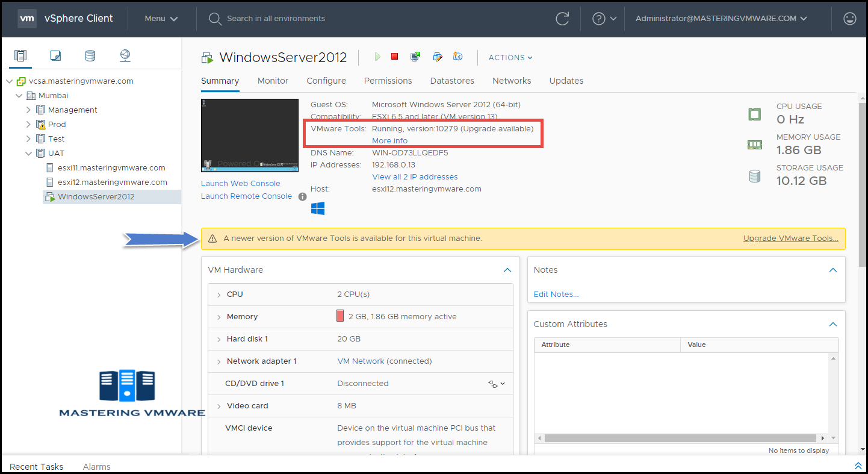The width and height of the screenshot is (868, 474).
Task: Click View all 2 IP addresses
Action: pyautogui.click(x=415, y=177)
